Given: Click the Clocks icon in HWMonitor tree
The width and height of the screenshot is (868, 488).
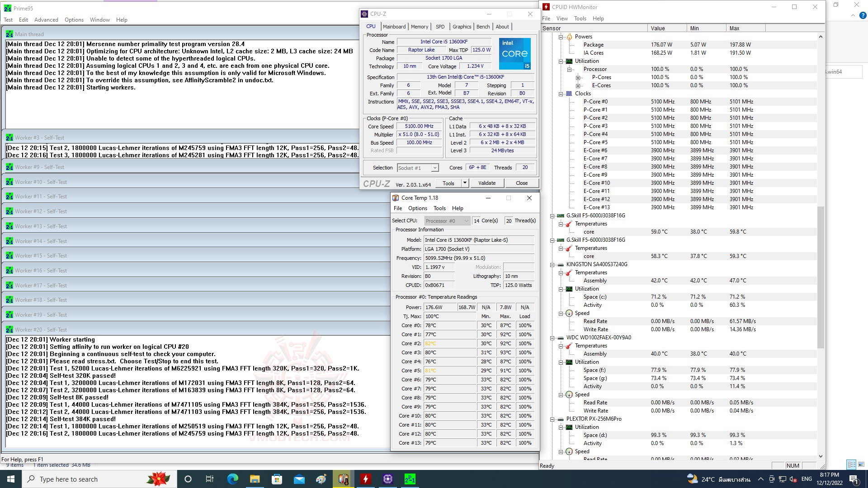Looking at the screenshot, I should (x=569, y=94).
